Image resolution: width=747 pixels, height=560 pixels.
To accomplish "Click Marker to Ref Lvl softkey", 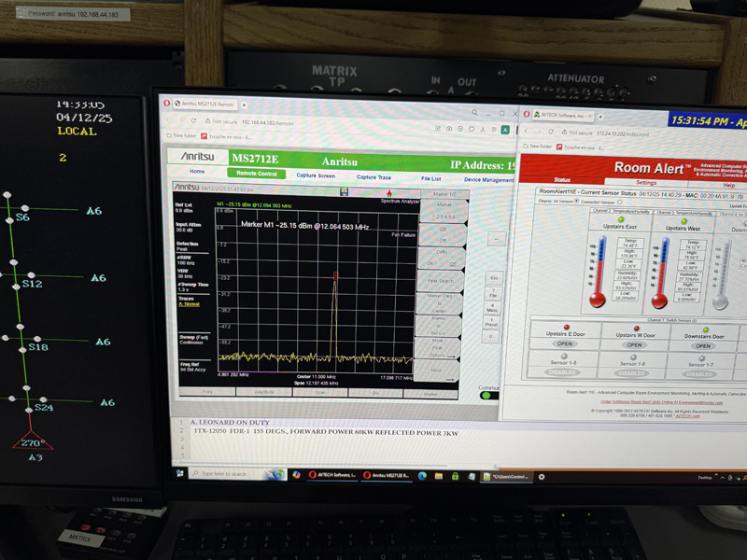I will [438, 326].
